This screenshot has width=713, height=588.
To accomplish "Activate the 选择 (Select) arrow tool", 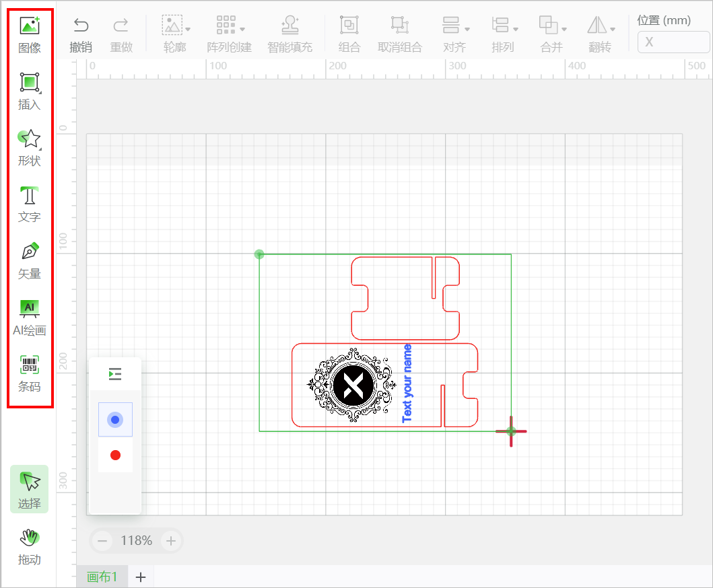I will click(30, 489).
